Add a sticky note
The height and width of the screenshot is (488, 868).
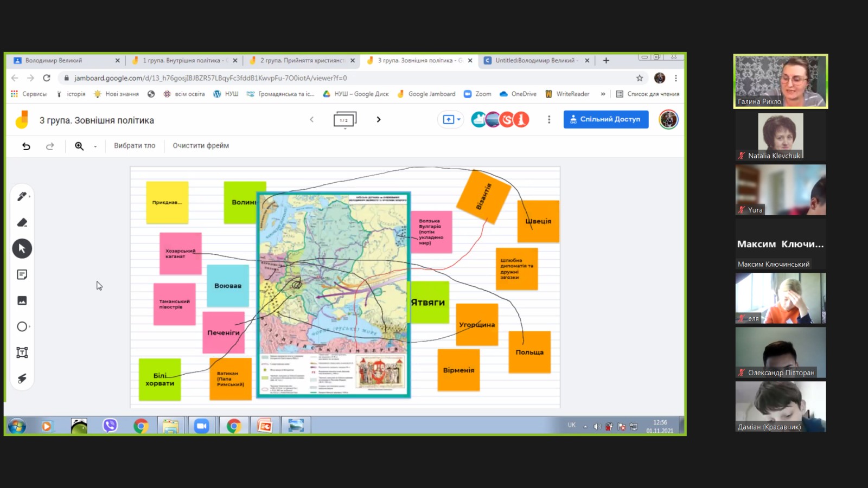pos(22,274)
